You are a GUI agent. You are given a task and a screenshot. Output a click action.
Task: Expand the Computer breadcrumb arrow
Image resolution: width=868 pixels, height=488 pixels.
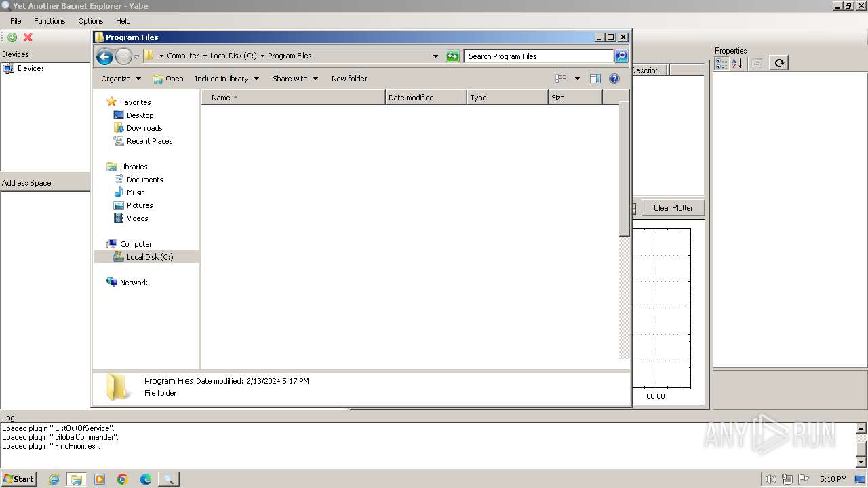click(205, 56)
